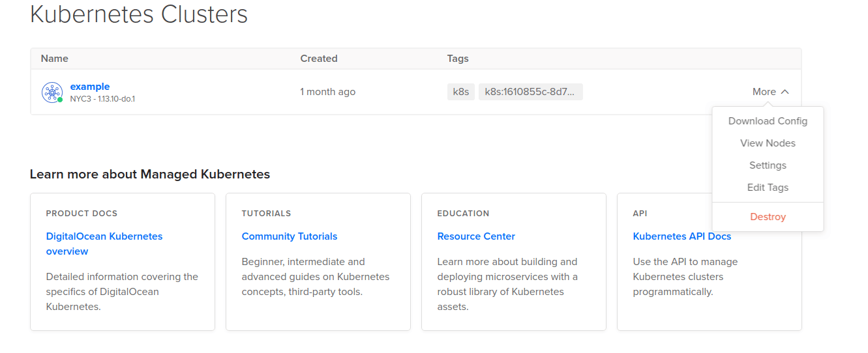Open the Community Tutorials link

coord(290,236)
